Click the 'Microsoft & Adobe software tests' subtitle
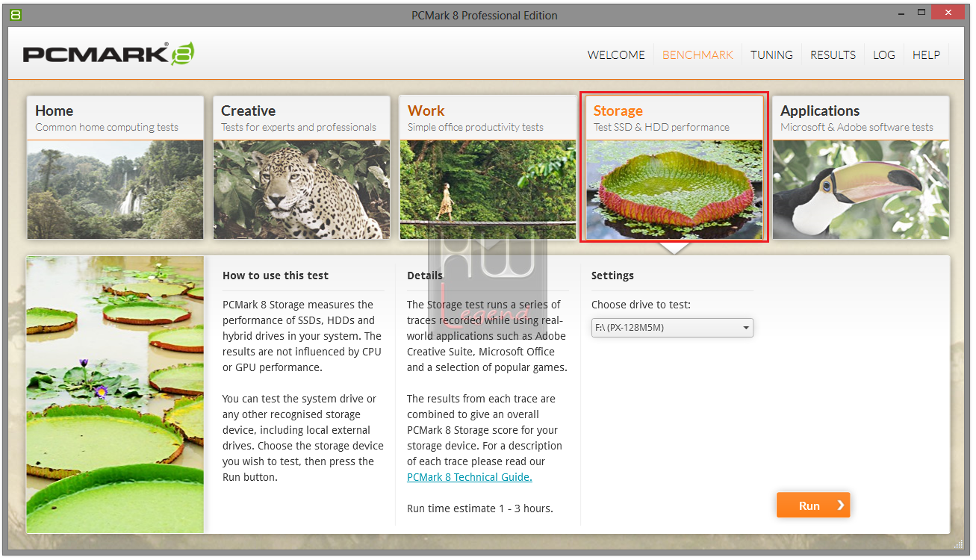The image size is (976, 560). (x=857, y=127)
